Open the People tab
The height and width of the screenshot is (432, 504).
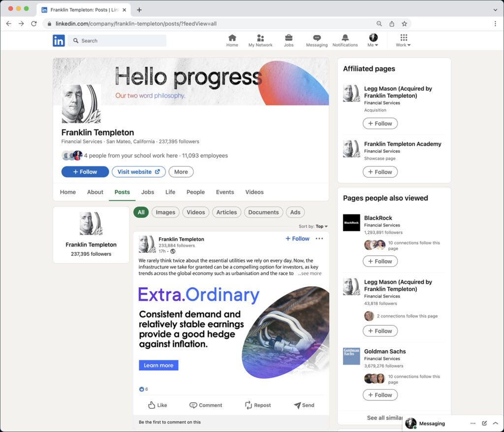coord(195,192)
